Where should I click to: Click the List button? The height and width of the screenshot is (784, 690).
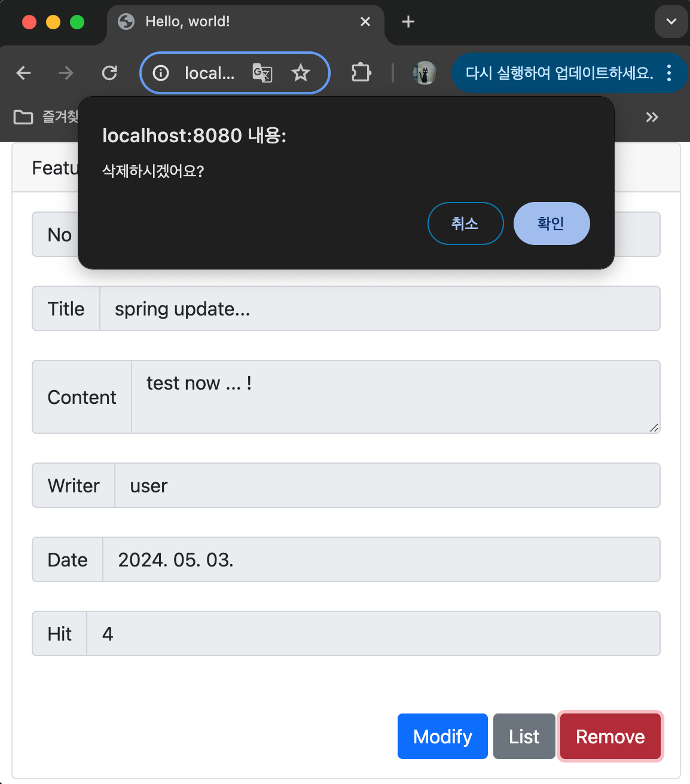(524, 736)
